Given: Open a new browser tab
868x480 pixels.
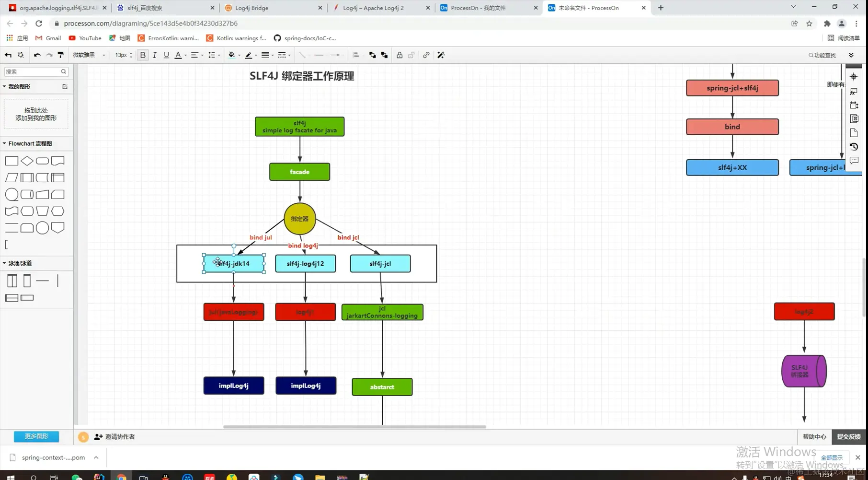Looking at the screenshot, I should point(661,8).
